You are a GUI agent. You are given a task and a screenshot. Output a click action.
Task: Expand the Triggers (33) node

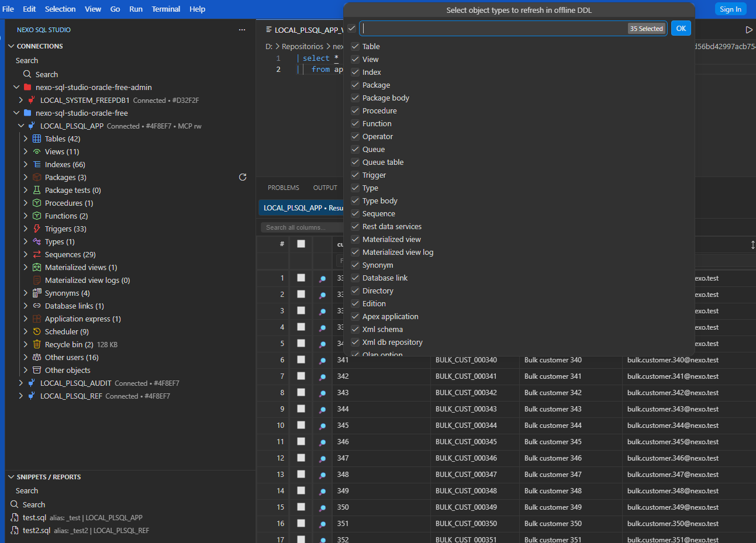[26, 229]
